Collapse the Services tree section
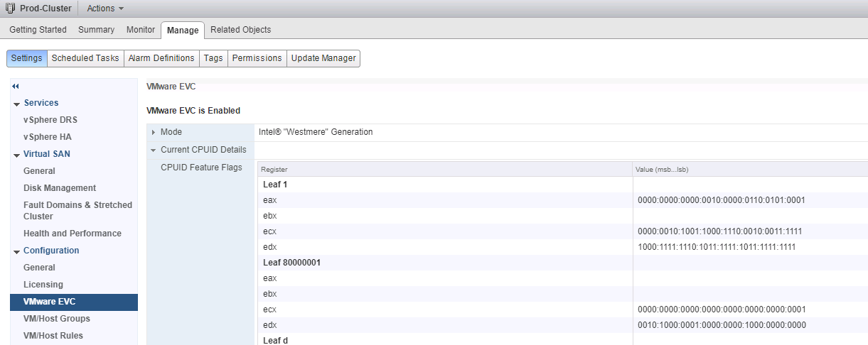The width and height of the screenshot is (868, 345). 16,104
